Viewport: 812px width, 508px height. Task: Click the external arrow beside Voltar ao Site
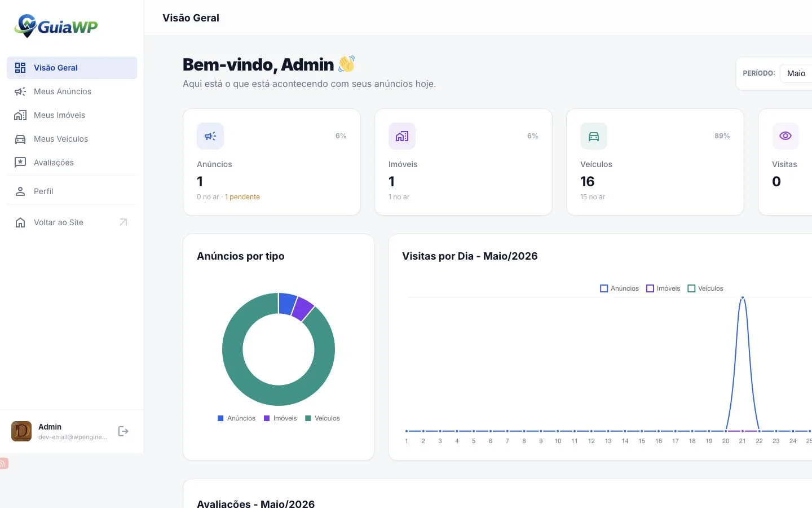(123, 222)
